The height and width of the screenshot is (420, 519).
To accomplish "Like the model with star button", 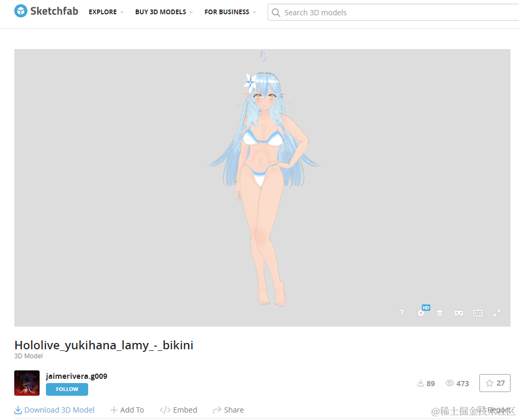I will point(495,383).
